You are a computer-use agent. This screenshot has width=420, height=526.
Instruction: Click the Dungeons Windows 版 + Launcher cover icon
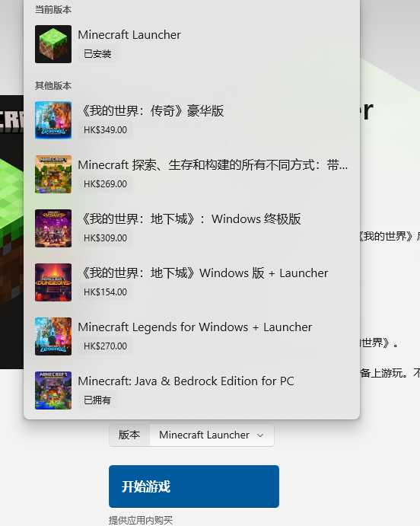53,282
